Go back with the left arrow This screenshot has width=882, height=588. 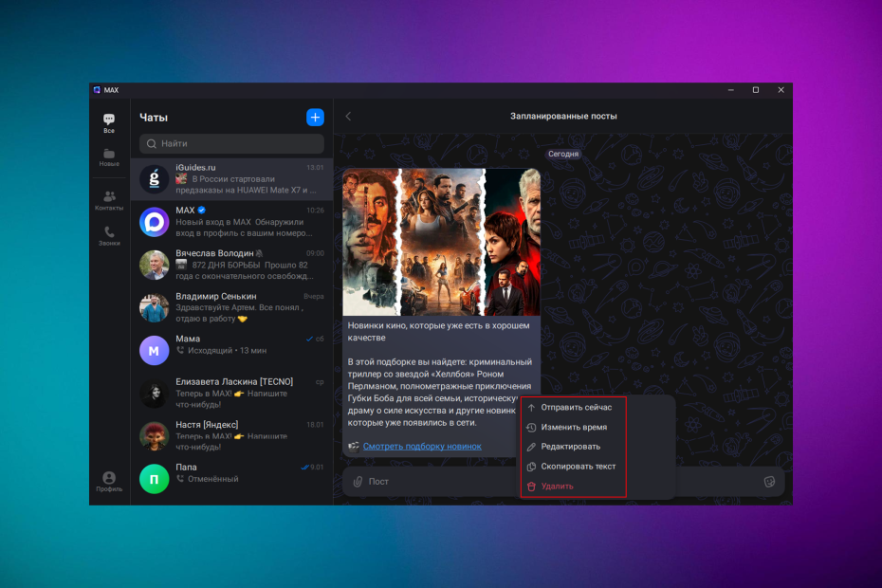pos(348,116)
